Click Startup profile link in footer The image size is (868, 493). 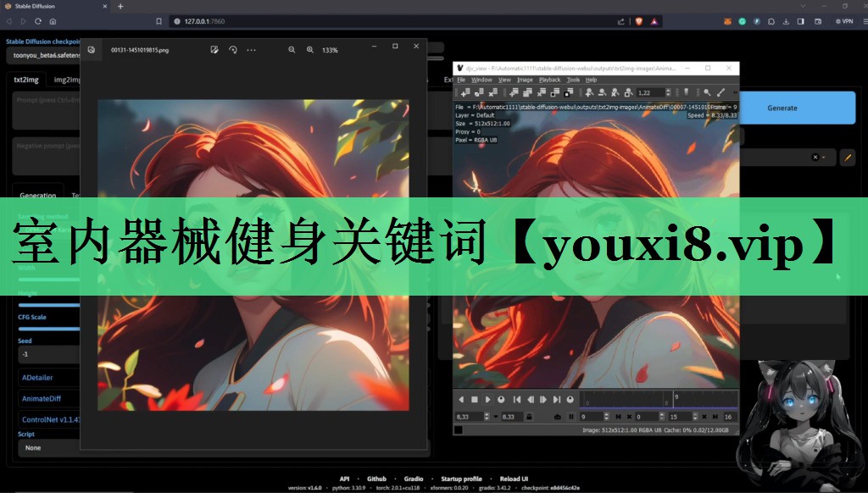(461, 479)
